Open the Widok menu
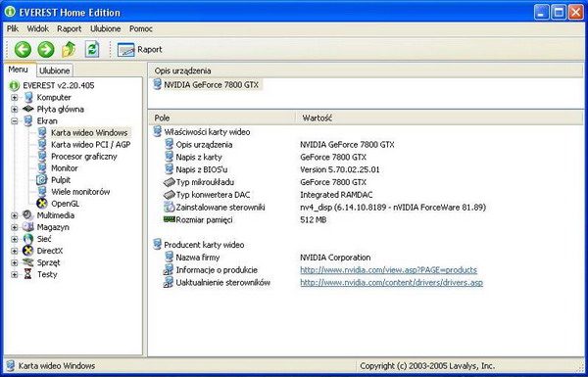The width and height of the screenshot is (588, 377). click(x=38, y=28)
